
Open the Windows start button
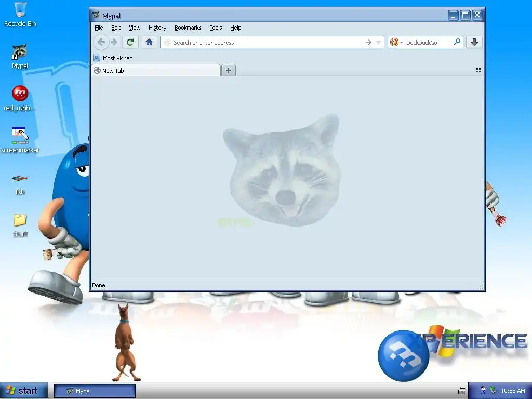click(x=24, y=391)
